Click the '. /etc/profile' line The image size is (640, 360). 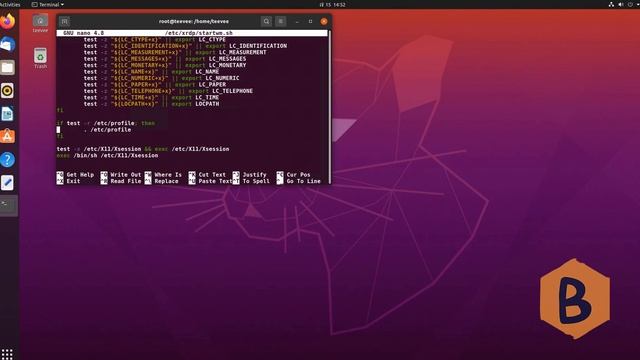[107, 130]
